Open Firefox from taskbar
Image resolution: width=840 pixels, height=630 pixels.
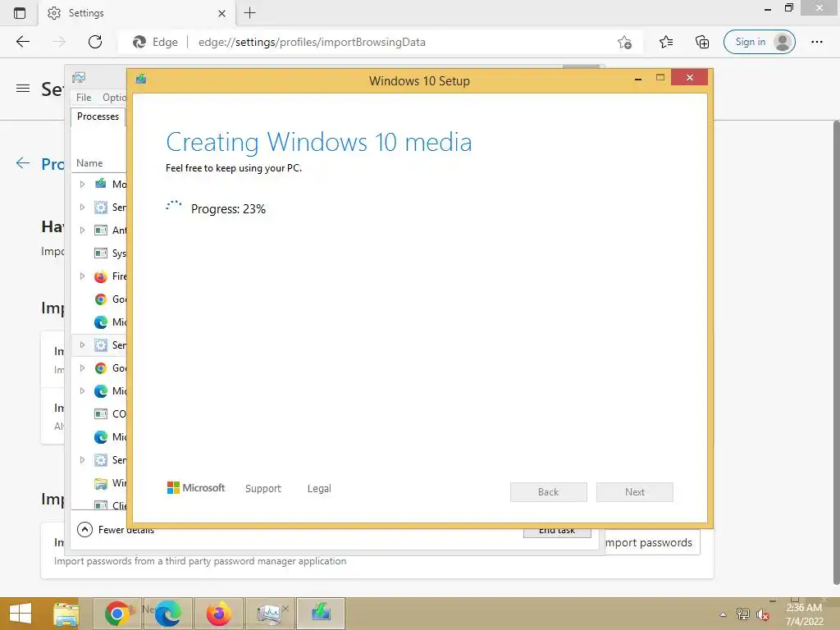point(218,614)
